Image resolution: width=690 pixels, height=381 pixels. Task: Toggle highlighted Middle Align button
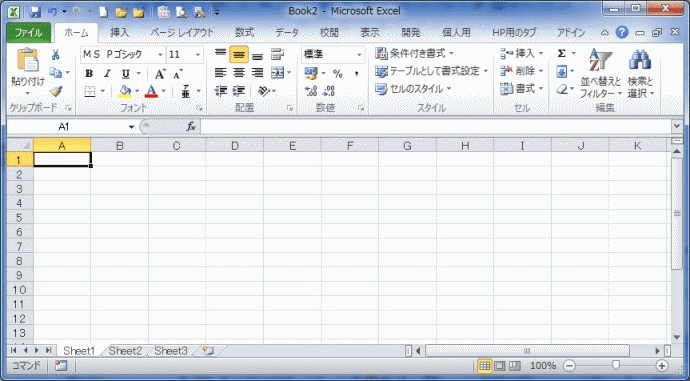point(239,54)
